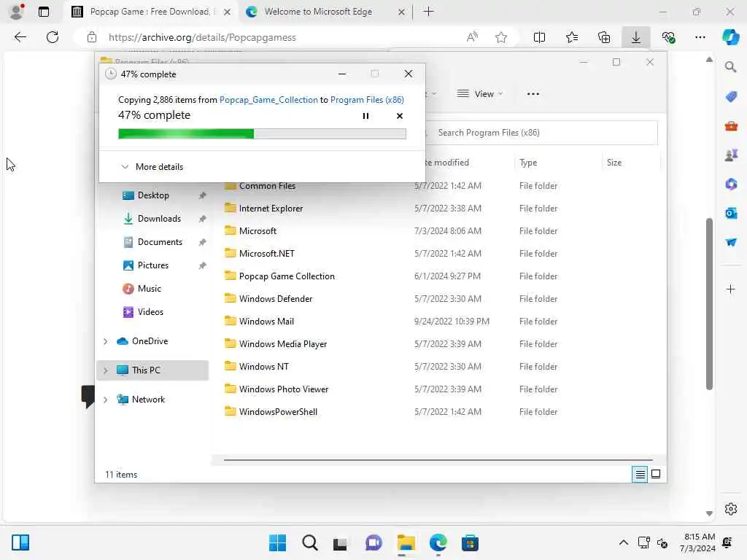Select the Windows Media Player folder
Image resolution: width=747 pixels, height=560 pixels.
point(282,344)
